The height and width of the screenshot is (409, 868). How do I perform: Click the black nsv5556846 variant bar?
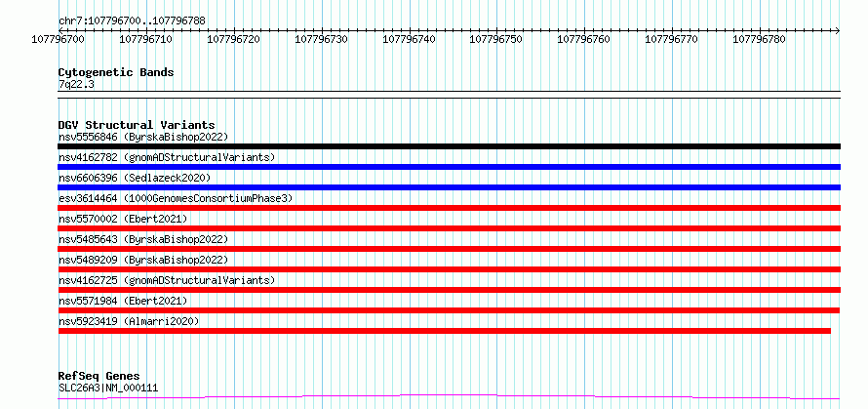tap(449, 146)
